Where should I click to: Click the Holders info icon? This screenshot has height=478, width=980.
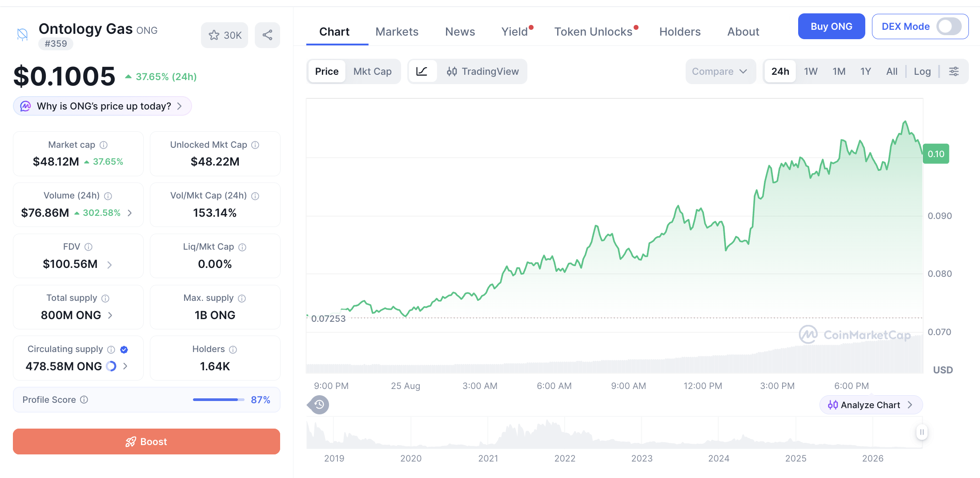click(233, 349)
